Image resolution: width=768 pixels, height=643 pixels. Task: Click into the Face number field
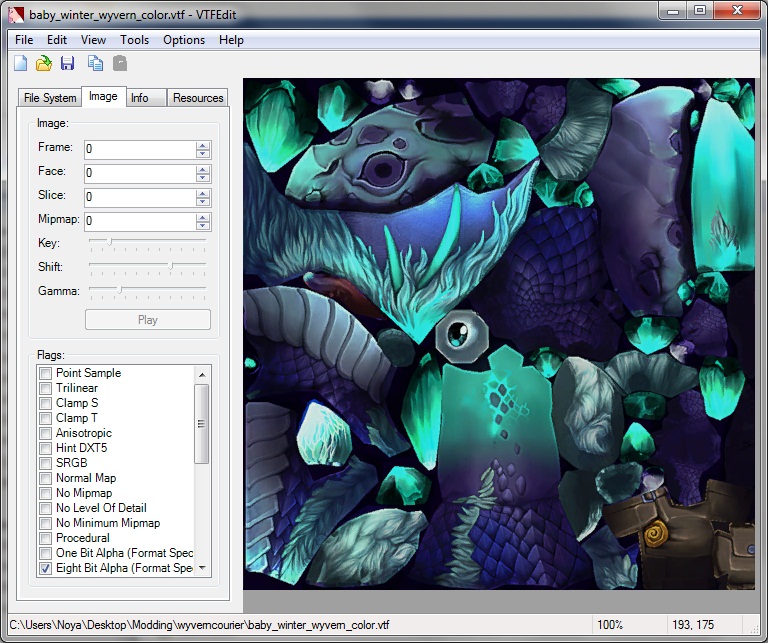(138, 174)
